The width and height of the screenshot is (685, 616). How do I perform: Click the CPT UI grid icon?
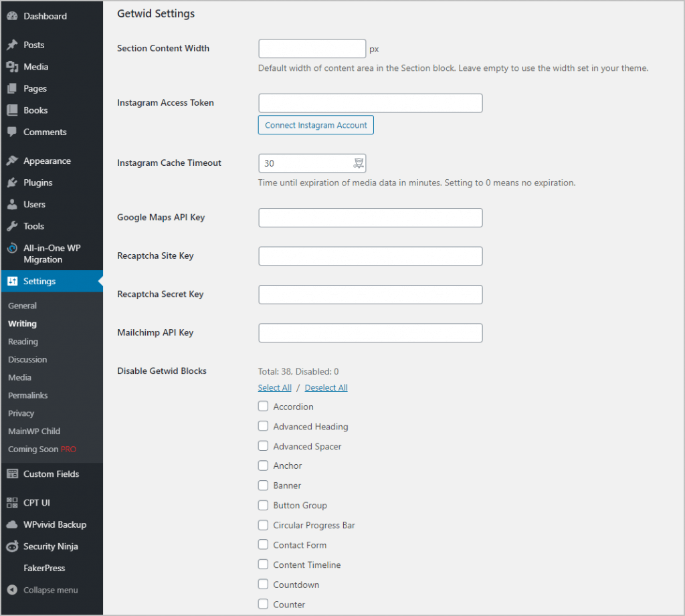point(12,503)
